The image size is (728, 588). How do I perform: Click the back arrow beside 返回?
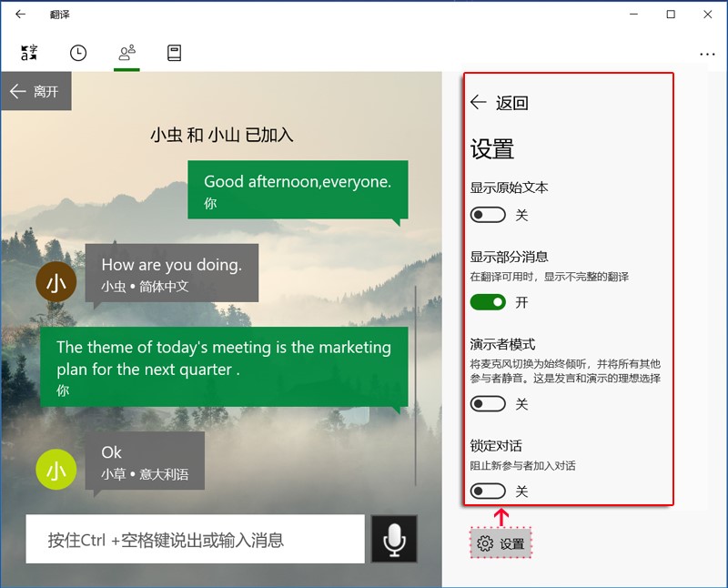[x=479, y=103]
